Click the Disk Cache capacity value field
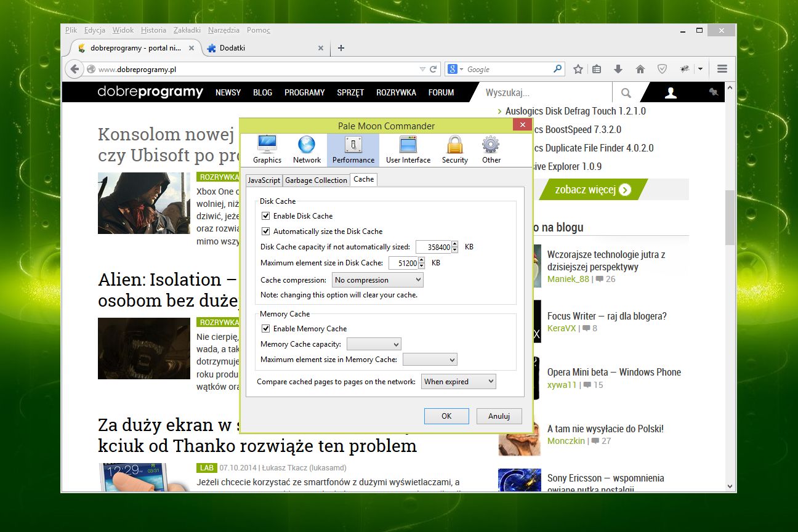 (434, 247)
